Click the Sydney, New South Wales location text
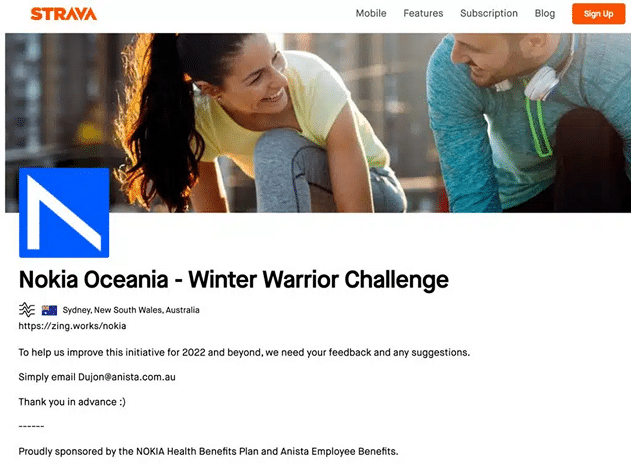This screenshot has height=465, width=631. coord(131,310)
